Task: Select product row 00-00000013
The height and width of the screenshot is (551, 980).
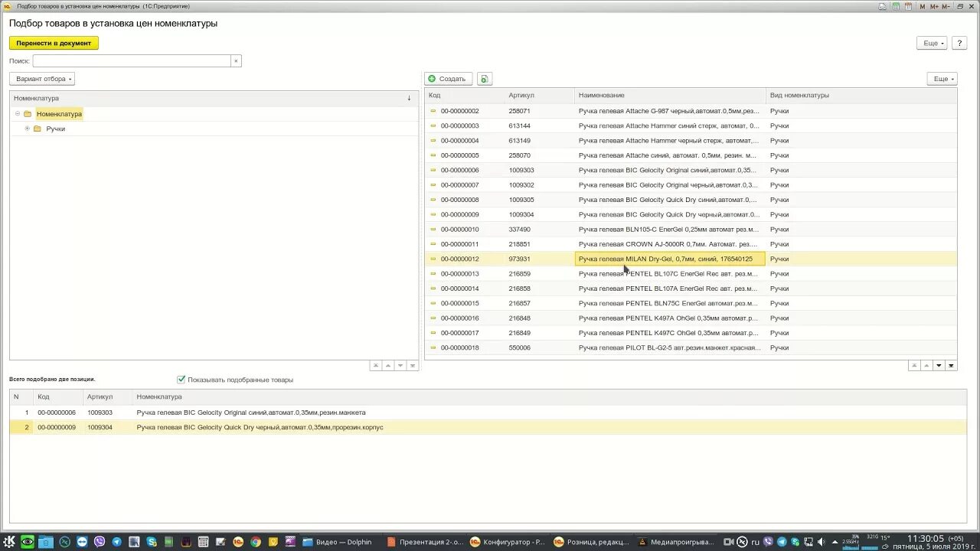Action: 691,274
